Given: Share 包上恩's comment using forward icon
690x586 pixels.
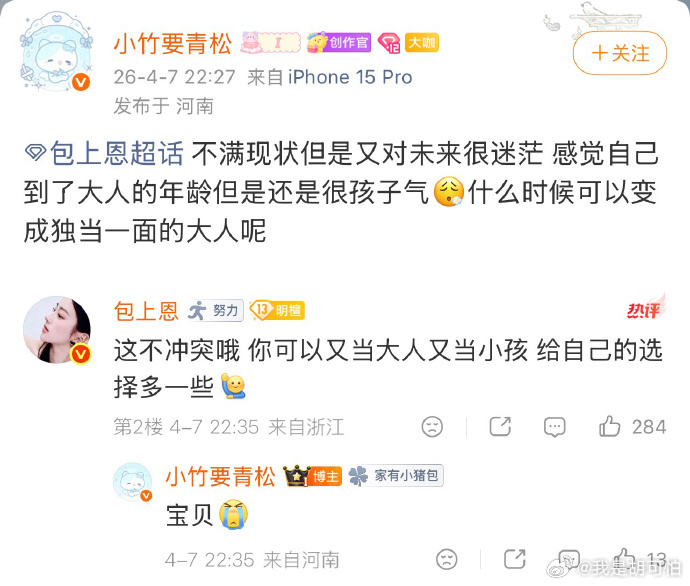Looking at the screenshot, I should point(500,426).
